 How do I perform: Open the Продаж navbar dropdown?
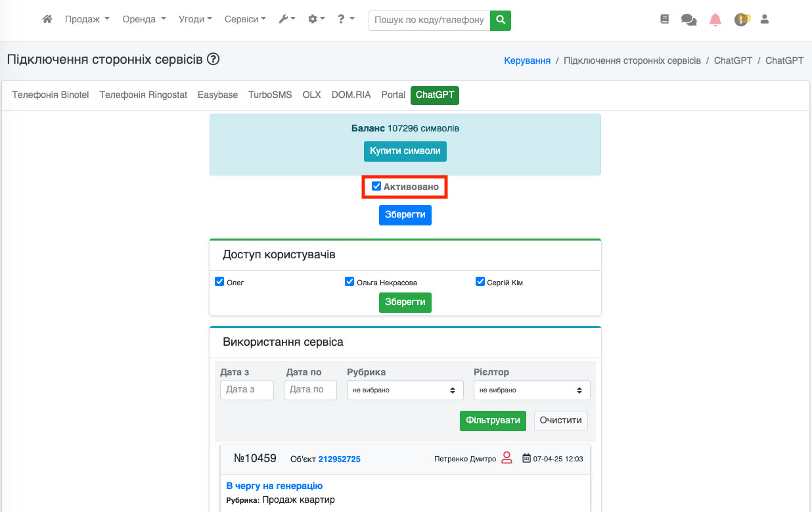tap(87, 20)
